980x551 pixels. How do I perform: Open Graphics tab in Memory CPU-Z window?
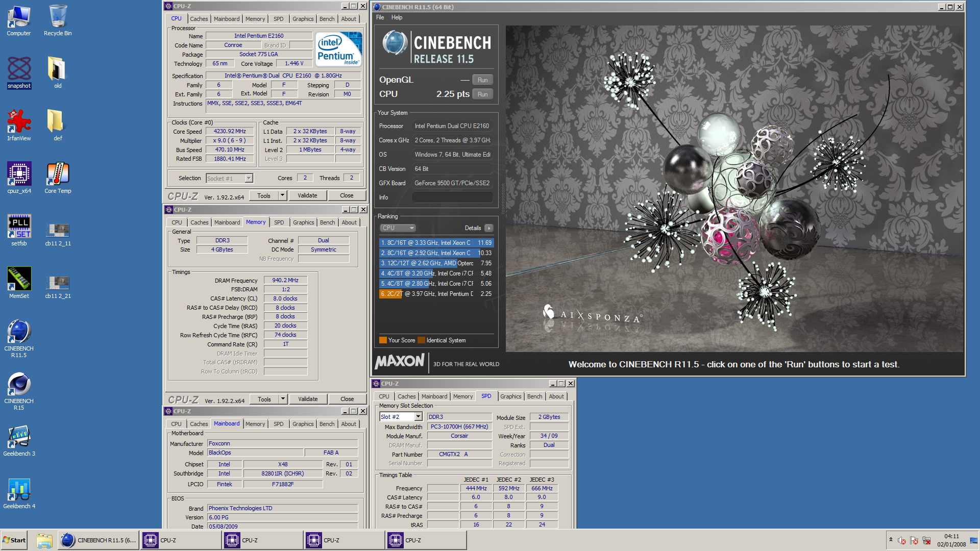point(304,222)
